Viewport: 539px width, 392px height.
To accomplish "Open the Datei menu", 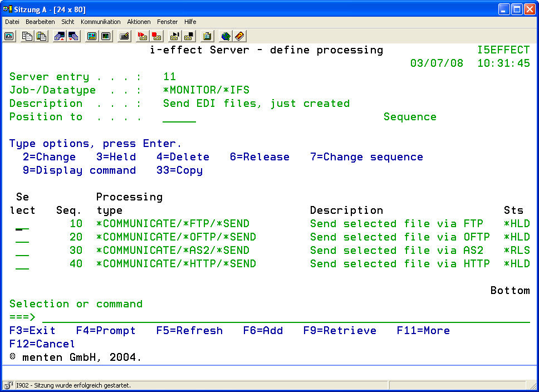I will 12,22.
